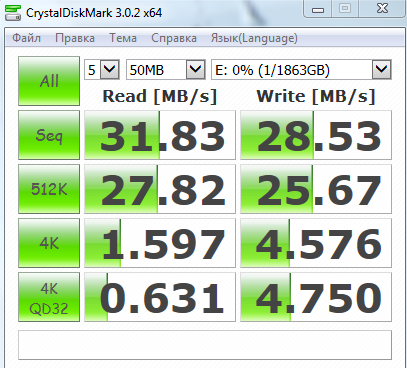Expand the 50MB test size dropdown
Screen dimensions: 407x368
195,70
